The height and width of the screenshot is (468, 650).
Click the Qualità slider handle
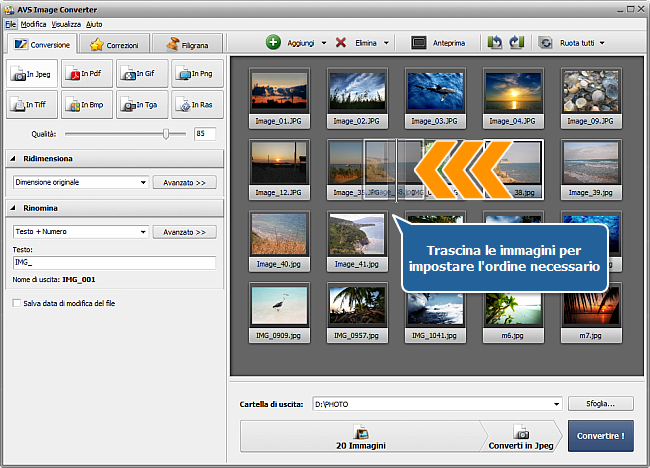pos(166,133)
